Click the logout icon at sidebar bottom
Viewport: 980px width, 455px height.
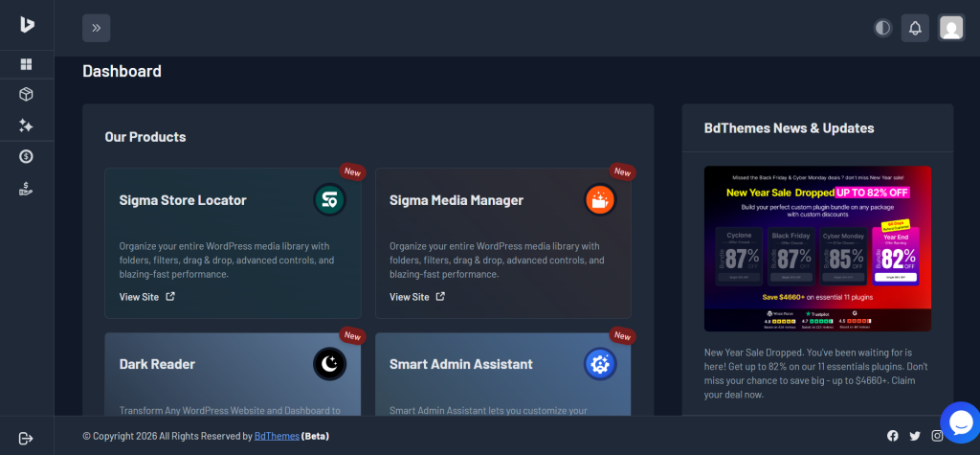click(26, 438)
